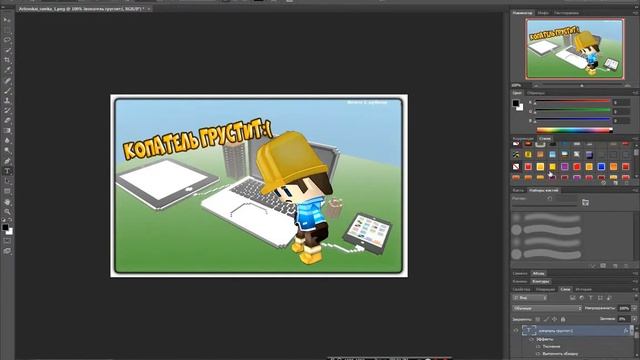This screenshot has height=360, width=640.
Task: Select the Lasso tool
Action: click(7, 40)
